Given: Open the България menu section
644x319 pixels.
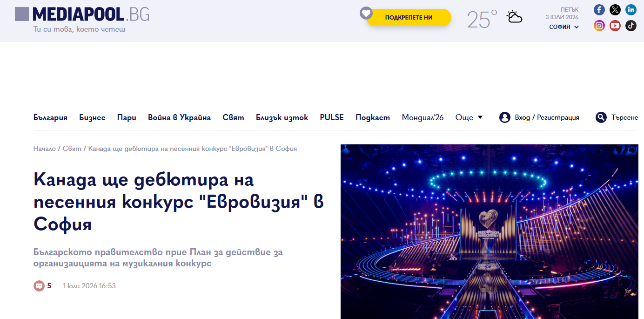Looking at the screenshot, I should pos(50,117).
